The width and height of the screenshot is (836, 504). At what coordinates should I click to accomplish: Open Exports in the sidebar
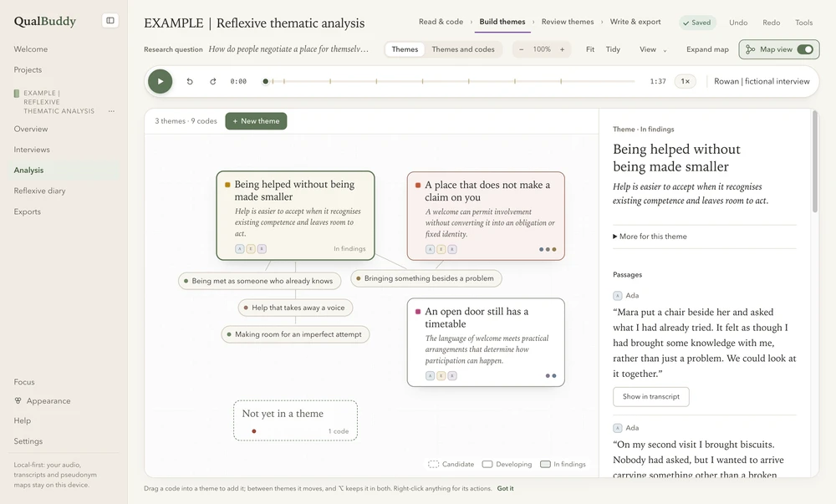pyautogui.click(x=28, y=211)
